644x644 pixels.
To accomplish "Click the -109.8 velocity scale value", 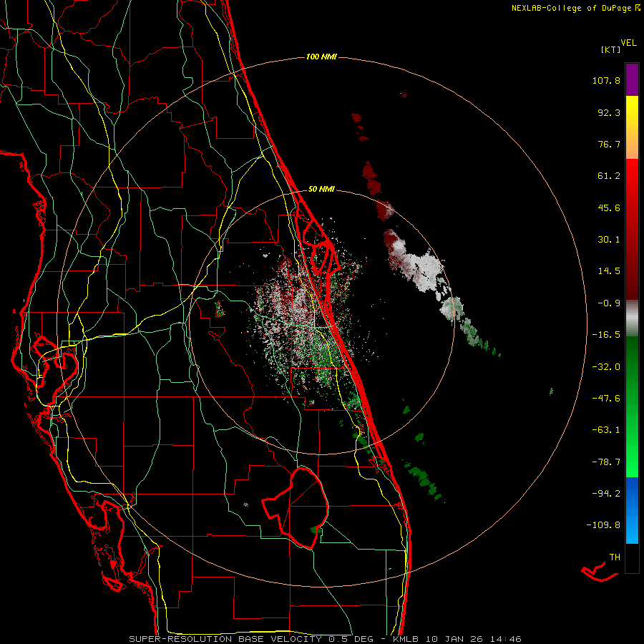I will point(603,525).
